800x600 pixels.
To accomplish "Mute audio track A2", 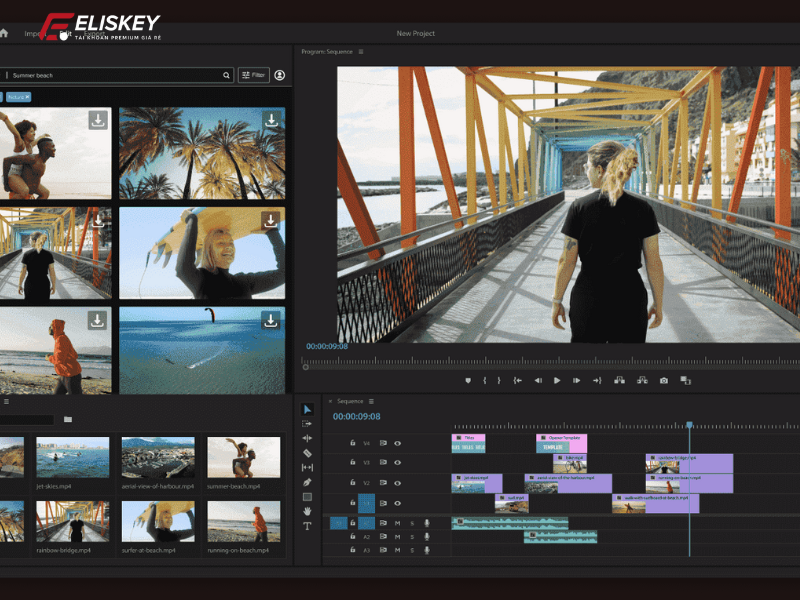I will (397, 536).
